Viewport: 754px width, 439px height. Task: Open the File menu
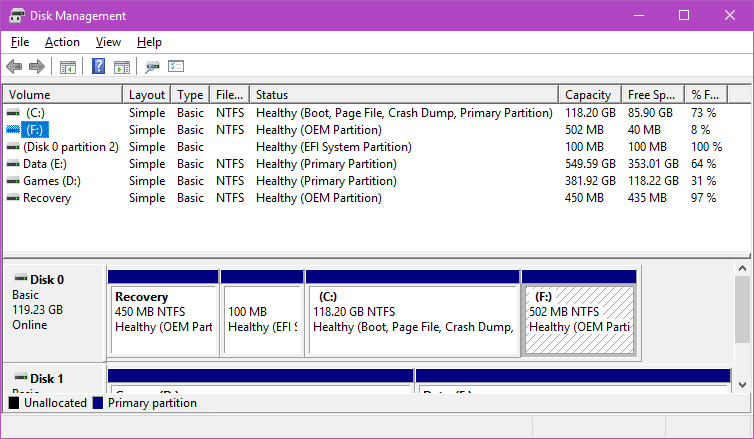point(20,42)
